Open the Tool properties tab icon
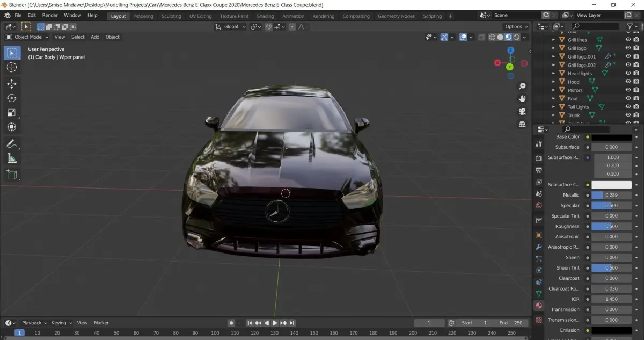The image size is (644, 340). click(x=539, y=144)
